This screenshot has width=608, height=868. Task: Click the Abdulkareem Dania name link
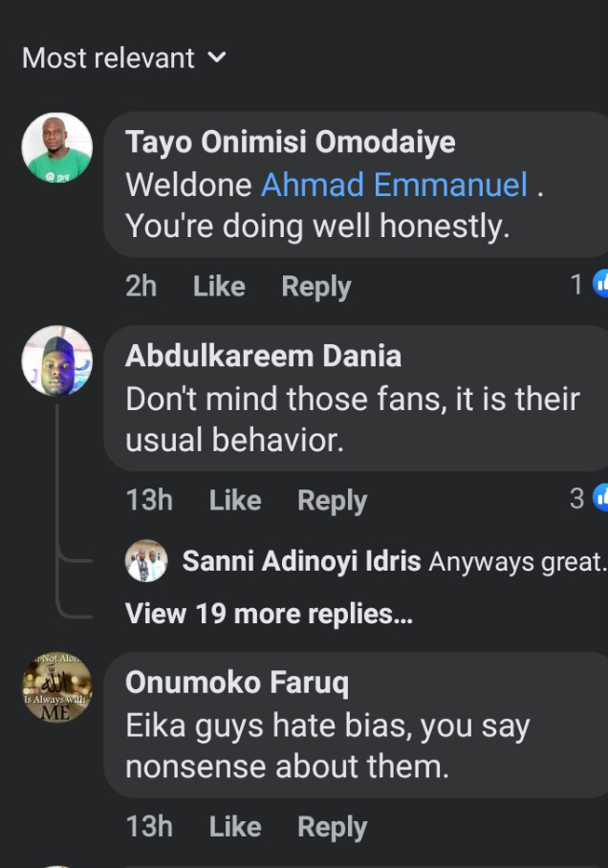point(264,356)
